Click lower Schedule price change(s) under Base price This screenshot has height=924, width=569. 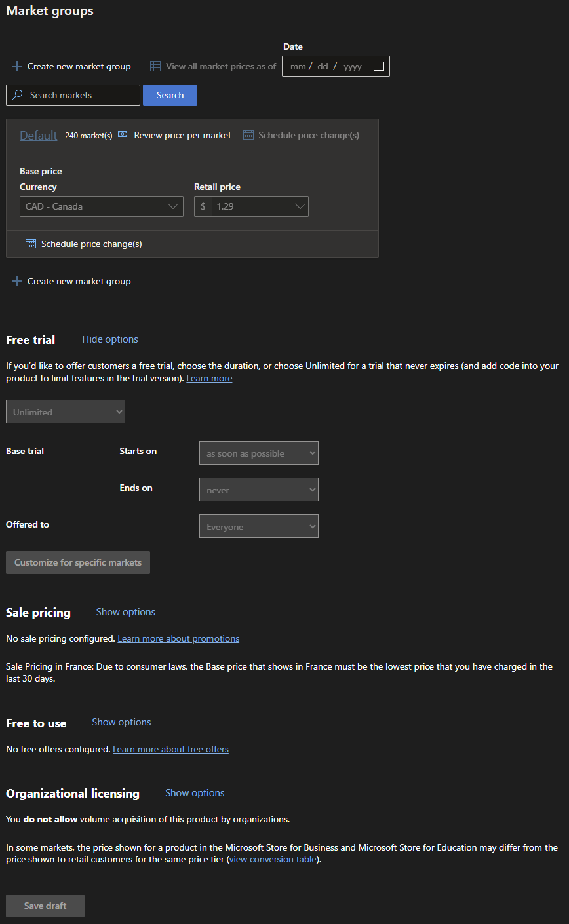coord(92,244)
